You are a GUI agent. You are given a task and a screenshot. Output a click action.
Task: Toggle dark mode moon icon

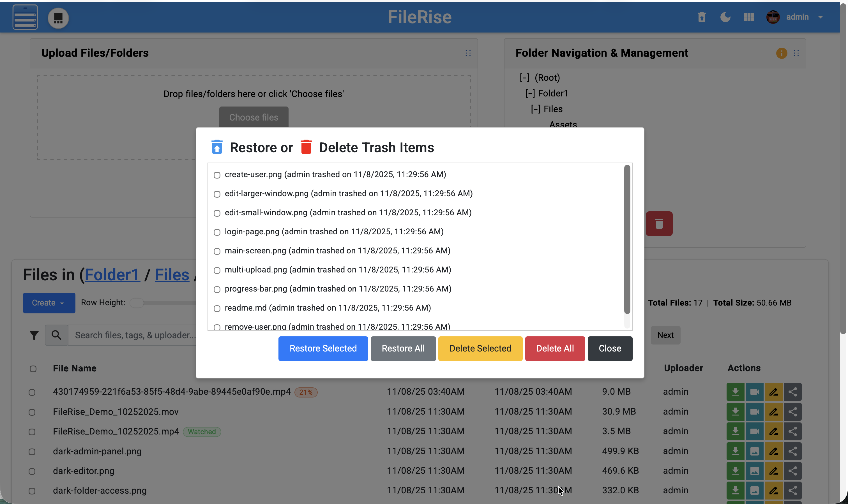click(725, 17)
